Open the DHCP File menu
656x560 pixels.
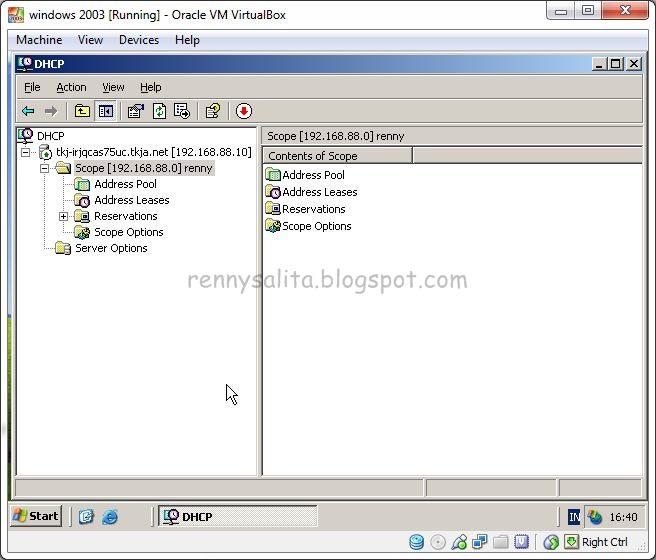pyautogui.click(x=32, y=87)
